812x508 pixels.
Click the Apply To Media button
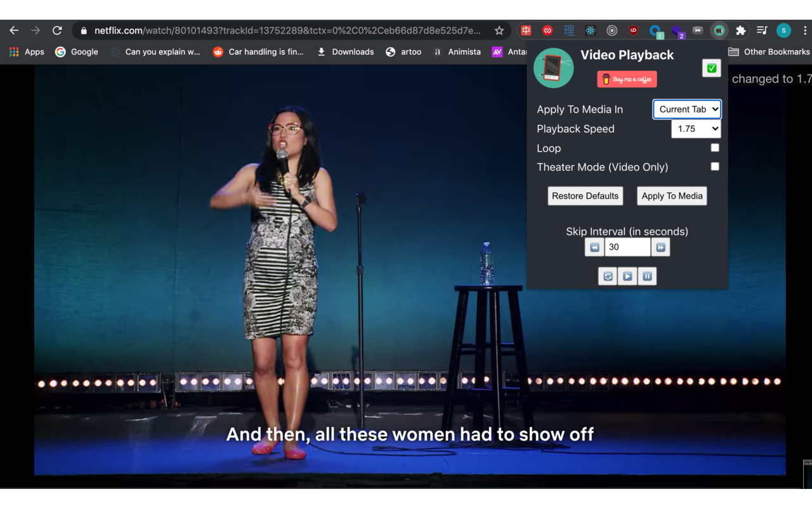pyautogui.click(x=672, y=196)
